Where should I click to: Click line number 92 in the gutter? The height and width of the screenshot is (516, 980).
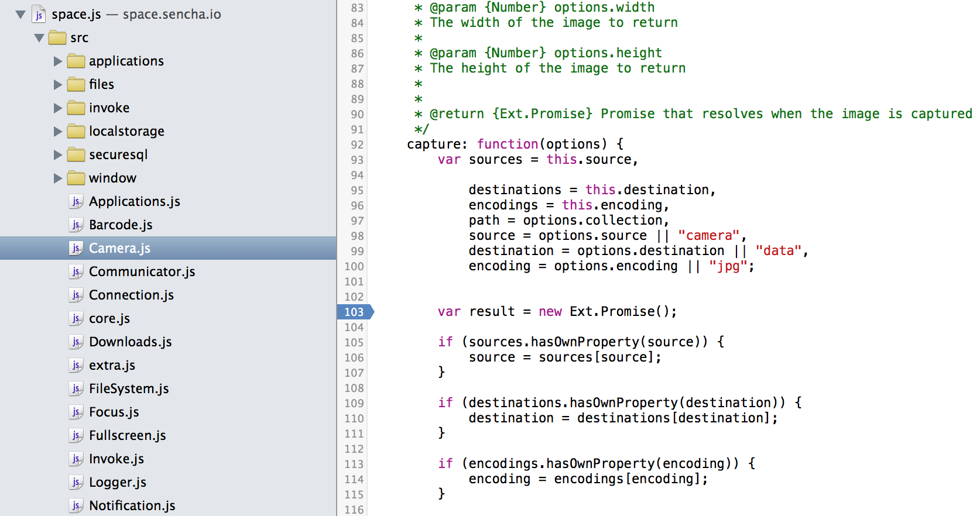pyautogui.click(x=357, y=145)
